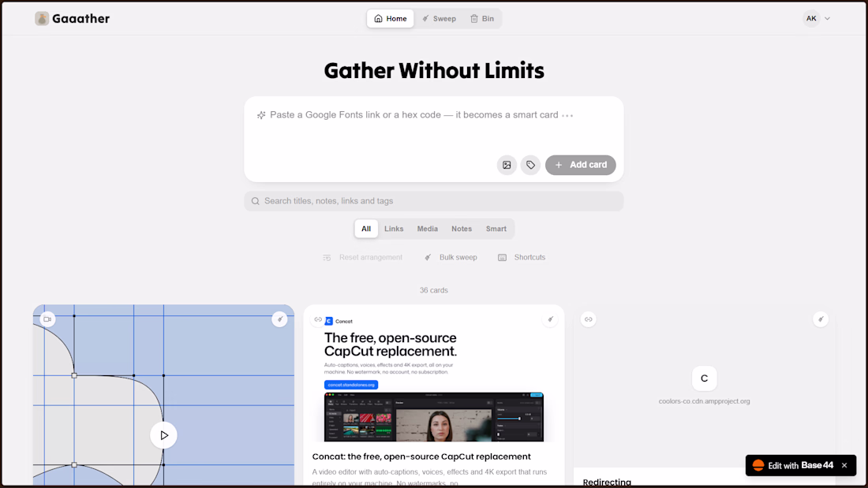The height and width of the screenshot is (488, 868).
Task: Click the Gaaather logo icon
Action: 42,19
